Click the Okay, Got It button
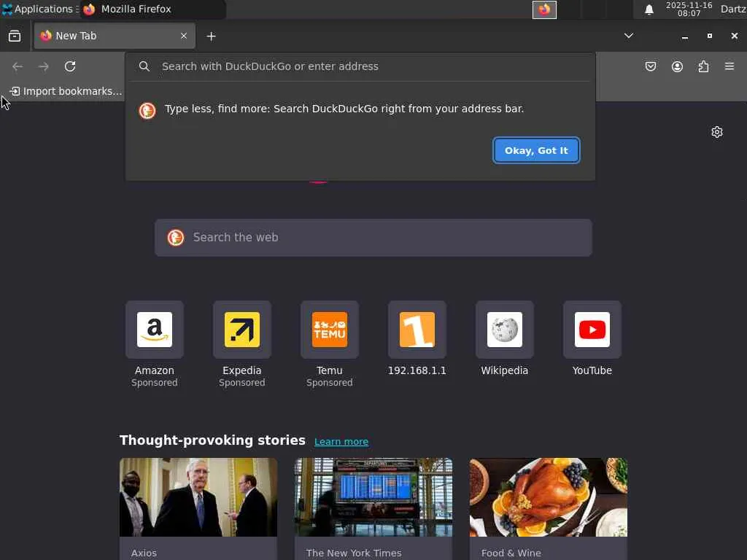The width and height of the screenshot is (747, 560). tap(536, 150)
